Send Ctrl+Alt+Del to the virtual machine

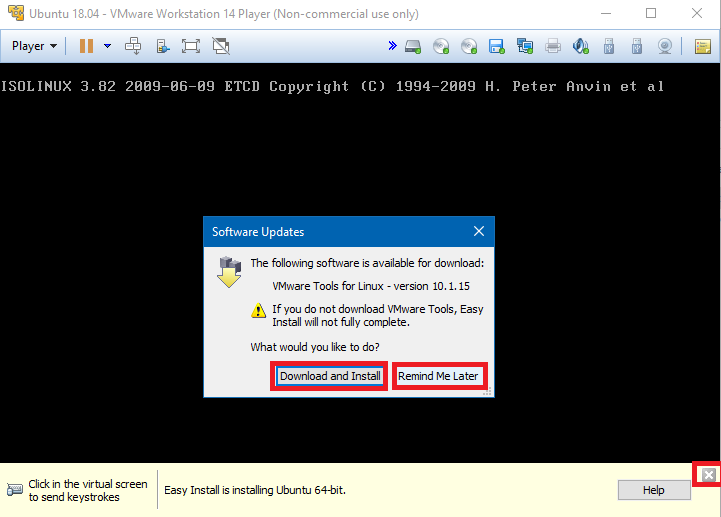coord(133,46)
